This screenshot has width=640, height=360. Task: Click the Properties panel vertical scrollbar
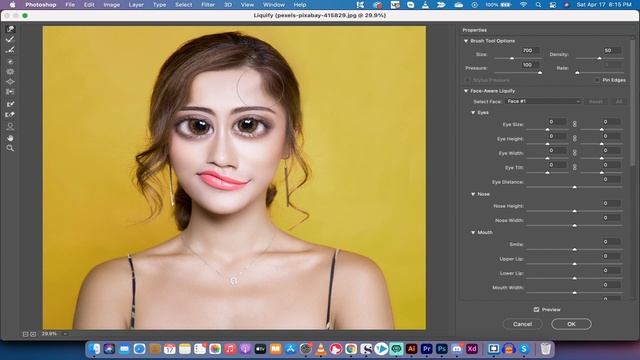point(633,102)
